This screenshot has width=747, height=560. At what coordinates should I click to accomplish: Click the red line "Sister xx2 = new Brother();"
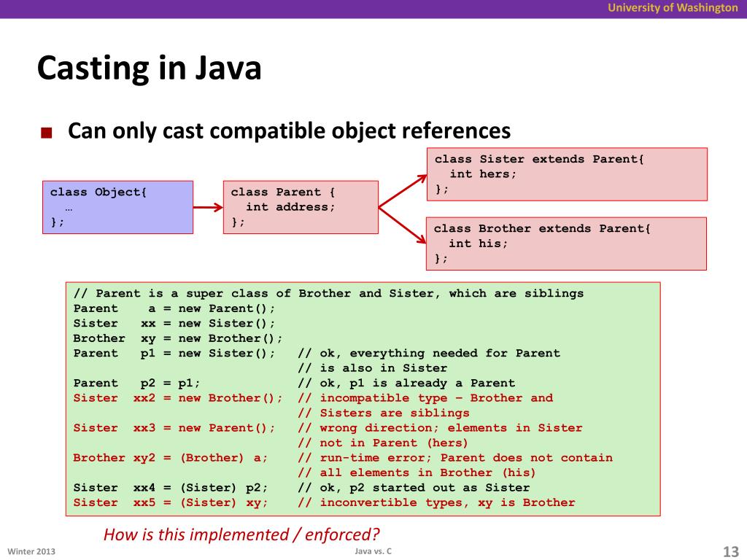coord(178,398)
